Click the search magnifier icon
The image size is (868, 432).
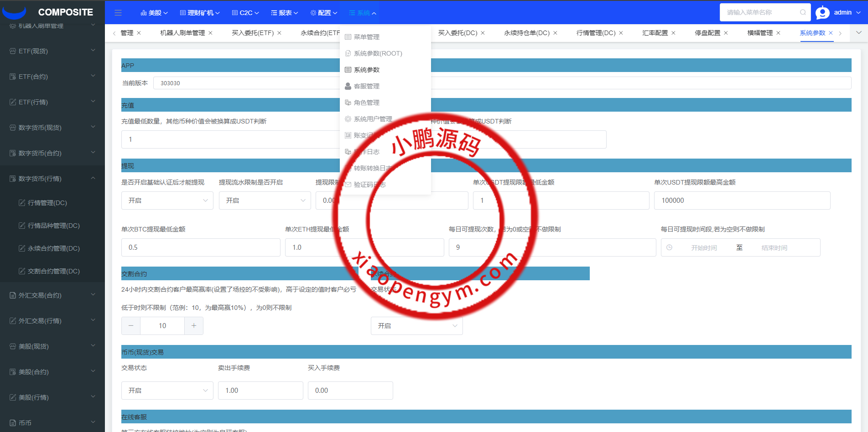(803, 12)
